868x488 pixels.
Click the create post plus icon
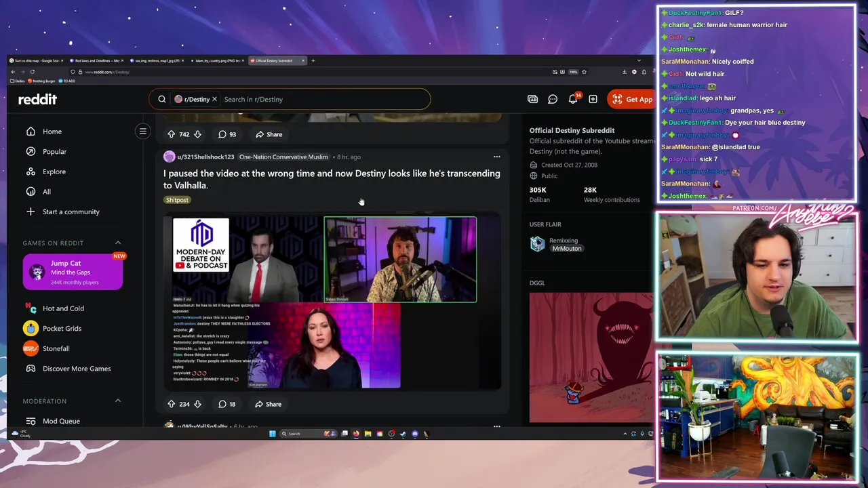coord(593,99)
